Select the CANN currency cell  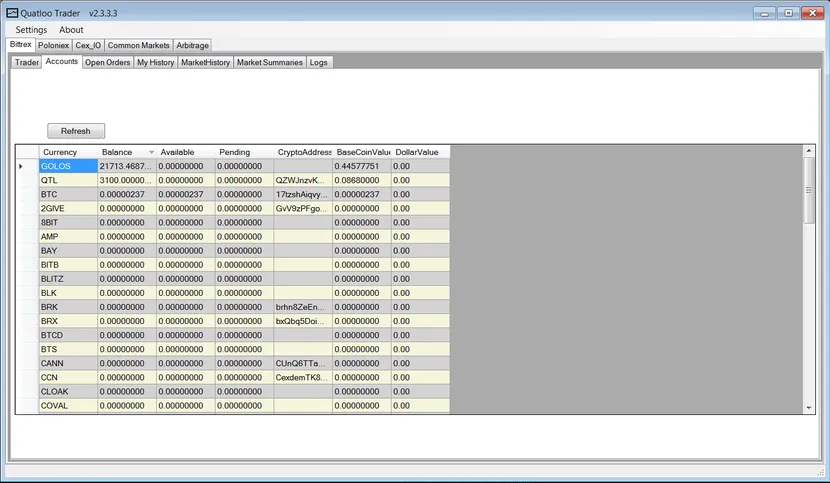pos(68,363)
